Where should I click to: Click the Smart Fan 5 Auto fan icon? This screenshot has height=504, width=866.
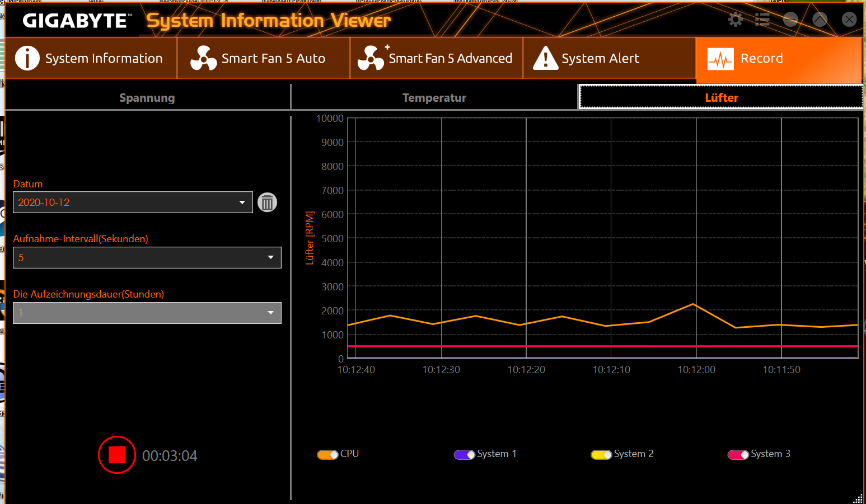(x=203, y=58)
